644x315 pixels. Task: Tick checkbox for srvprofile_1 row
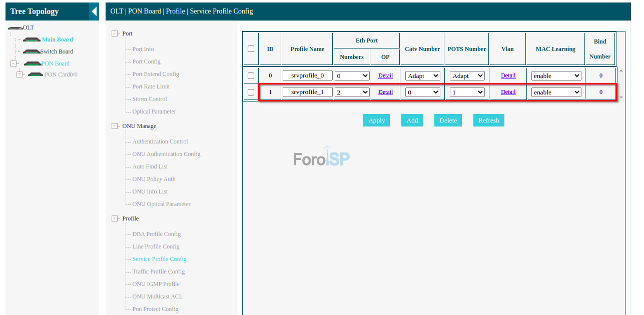(x=251, y=92)
